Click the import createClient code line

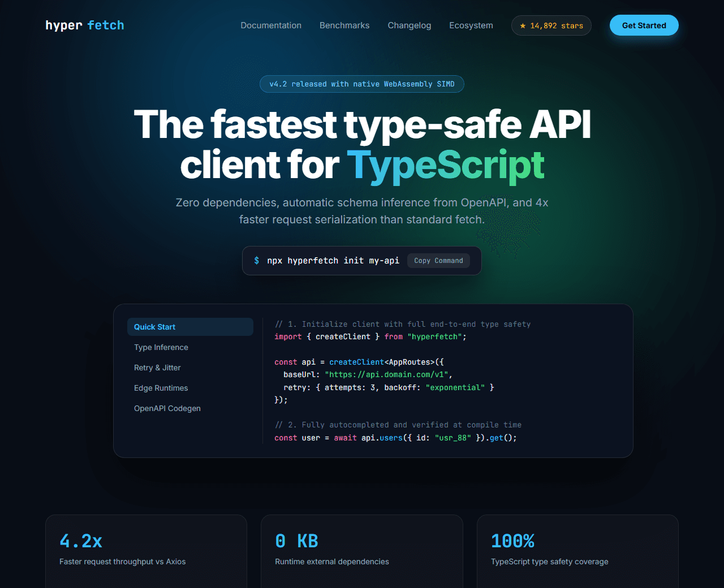click(370, 337)
